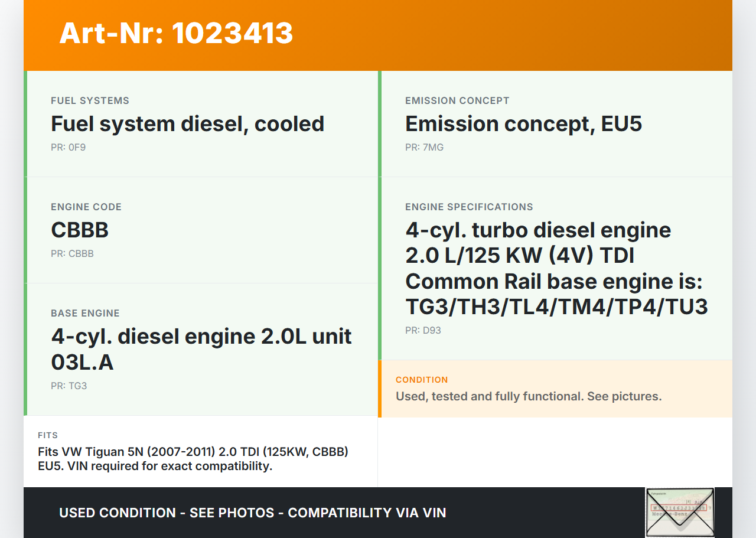Click the BASE ENGINE category label
The height and width of the screenshot is (538, 756).
coord(85,314)
